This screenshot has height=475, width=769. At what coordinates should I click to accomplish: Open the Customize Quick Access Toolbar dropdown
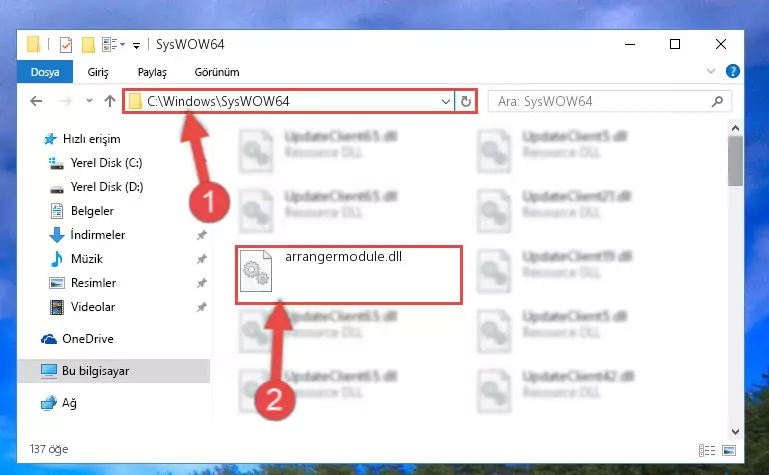click(x=136, y=46)
